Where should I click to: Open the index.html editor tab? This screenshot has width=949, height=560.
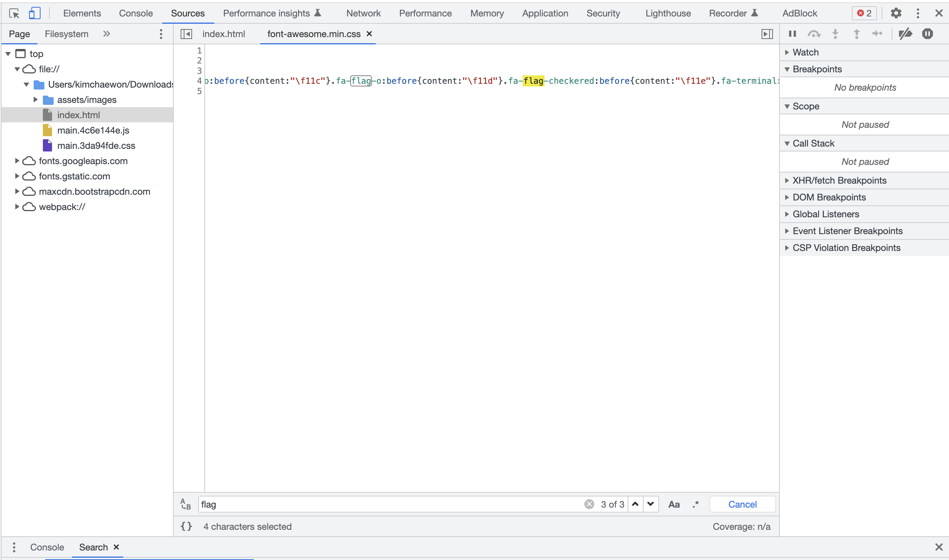point(223,34)
